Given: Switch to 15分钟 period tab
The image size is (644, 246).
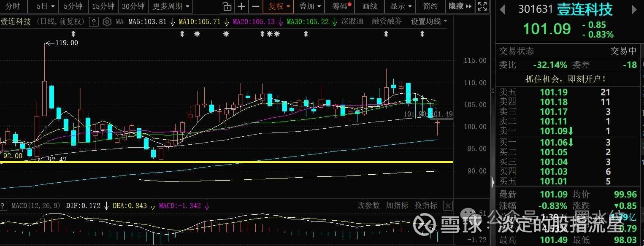Looking at the screenshot, I should tap(103, 6).
